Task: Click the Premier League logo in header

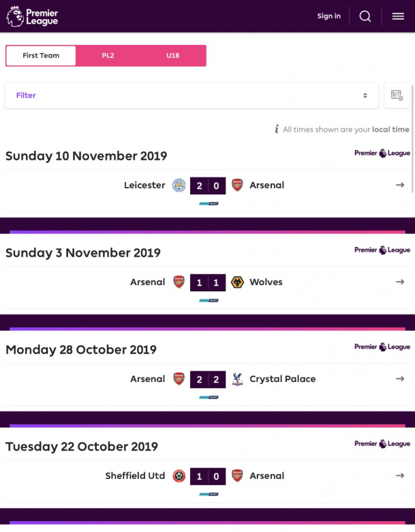Action: click(x=32, y=16)
